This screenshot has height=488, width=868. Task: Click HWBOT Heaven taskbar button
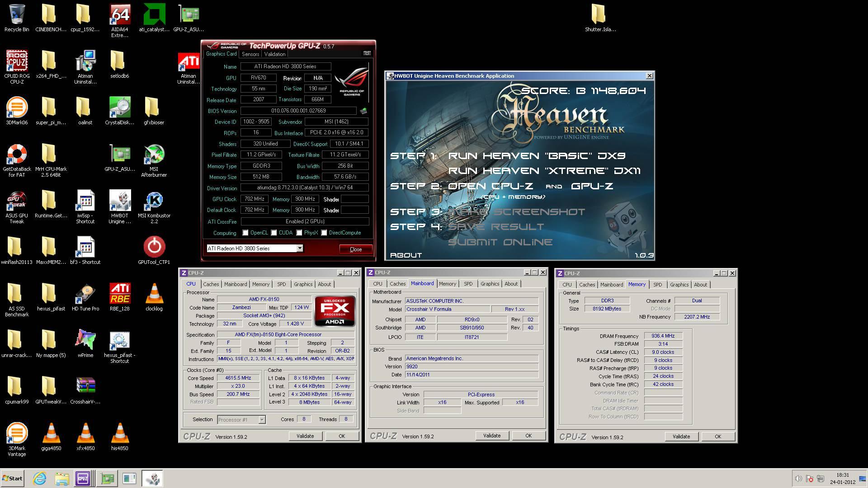[152, 479]
